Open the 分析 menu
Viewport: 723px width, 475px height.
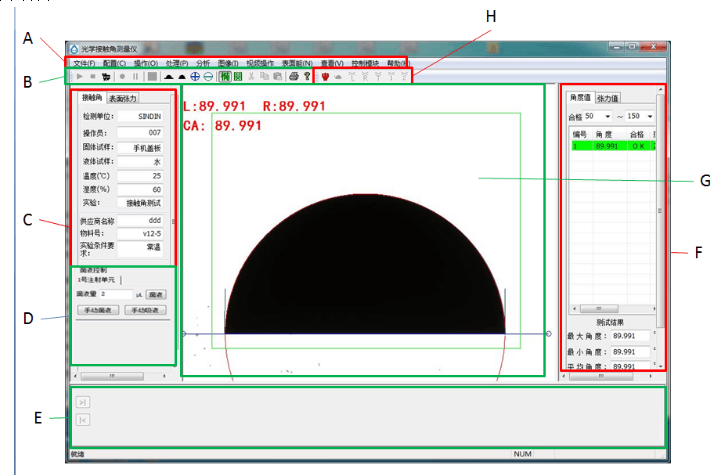(x=203, y=63)
